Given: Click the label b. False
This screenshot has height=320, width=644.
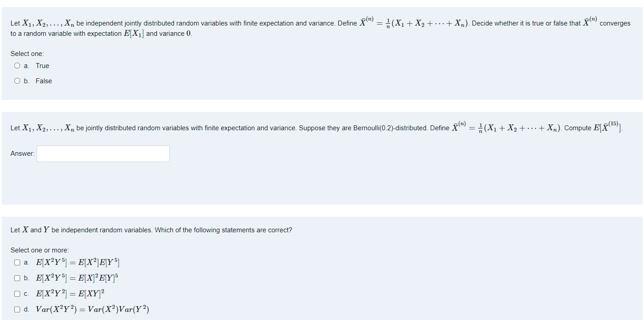Looking at the screenshot, I should click(38, 81).
